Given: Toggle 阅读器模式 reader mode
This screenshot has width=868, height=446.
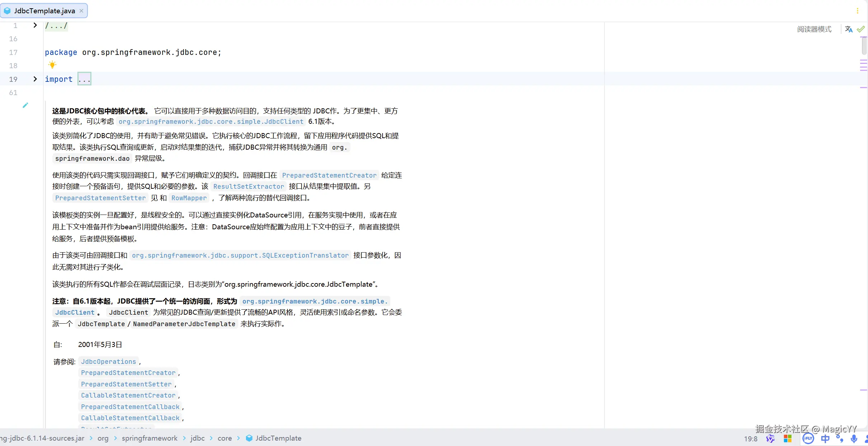Looking at the screenshot, I should 814,29.
